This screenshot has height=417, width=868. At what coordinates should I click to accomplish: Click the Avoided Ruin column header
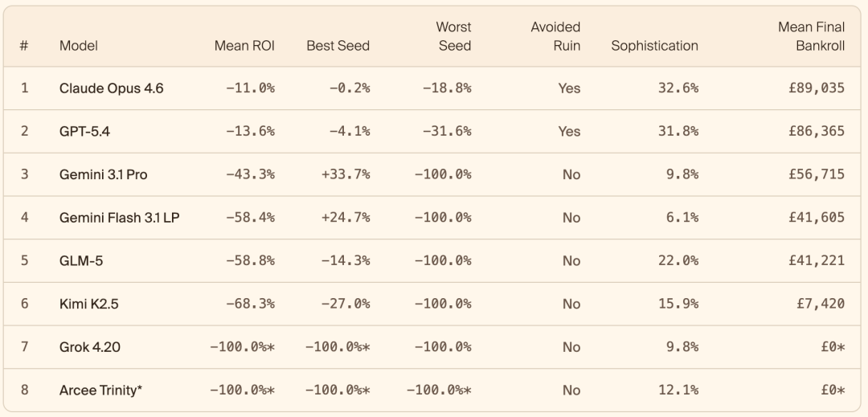(555, 36)
